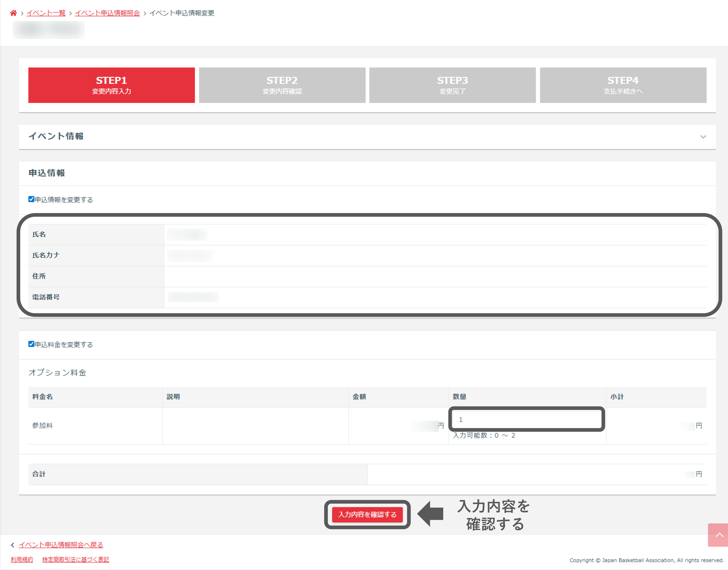
Task: Click the scroll-to-top arrow button
Action: [x=719, y=535]
